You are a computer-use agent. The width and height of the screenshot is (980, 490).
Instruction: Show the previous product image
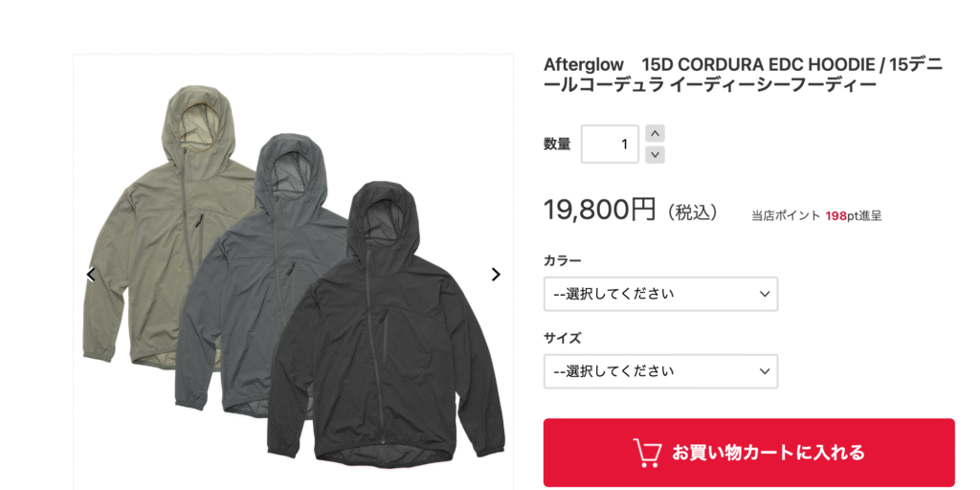coord(91,275)
